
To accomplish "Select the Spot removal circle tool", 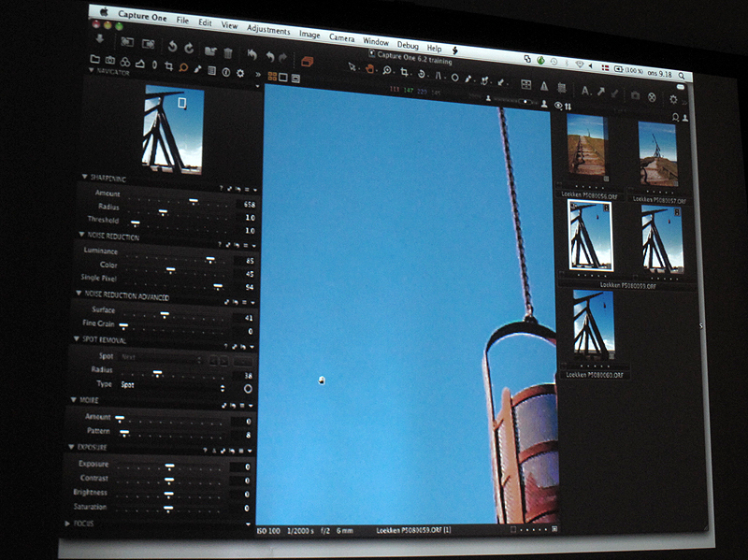I will point(454,78).
